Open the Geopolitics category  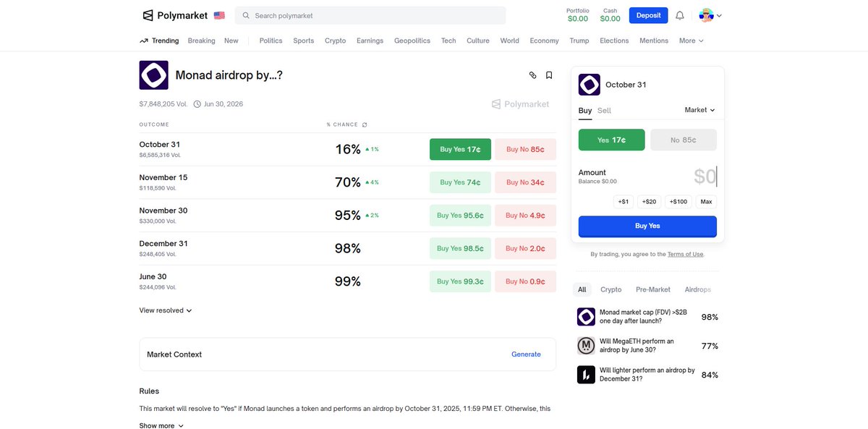pos(412,41)
